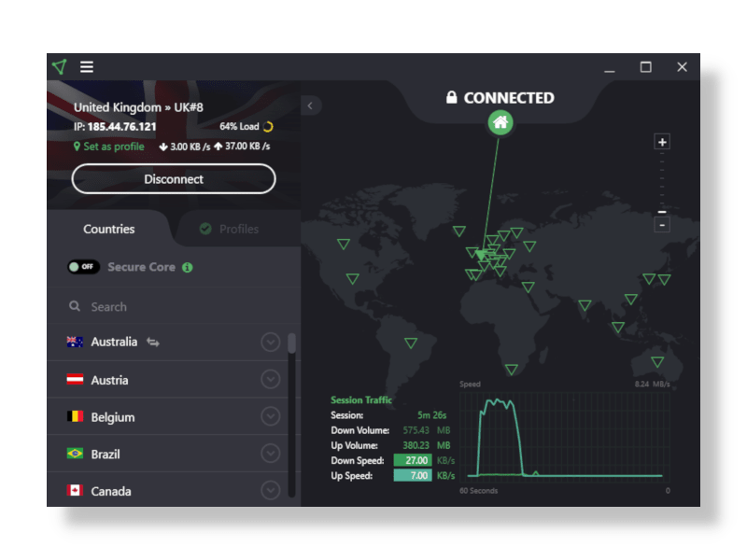Click the United Kingdom » UK#8 label
The width and height of the screenshot is (747, 560).
(x=138, y=107)
